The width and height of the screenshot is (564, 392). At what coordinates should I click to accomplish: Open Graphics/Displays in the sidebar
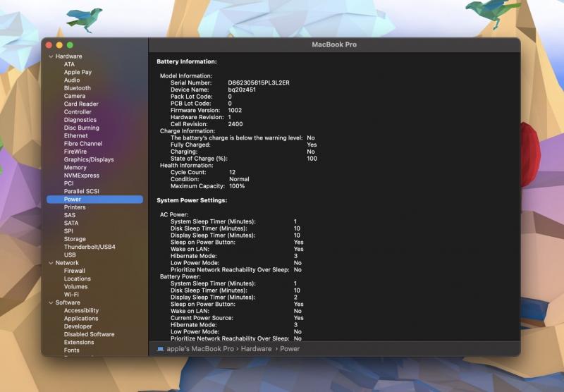(89, 159)
